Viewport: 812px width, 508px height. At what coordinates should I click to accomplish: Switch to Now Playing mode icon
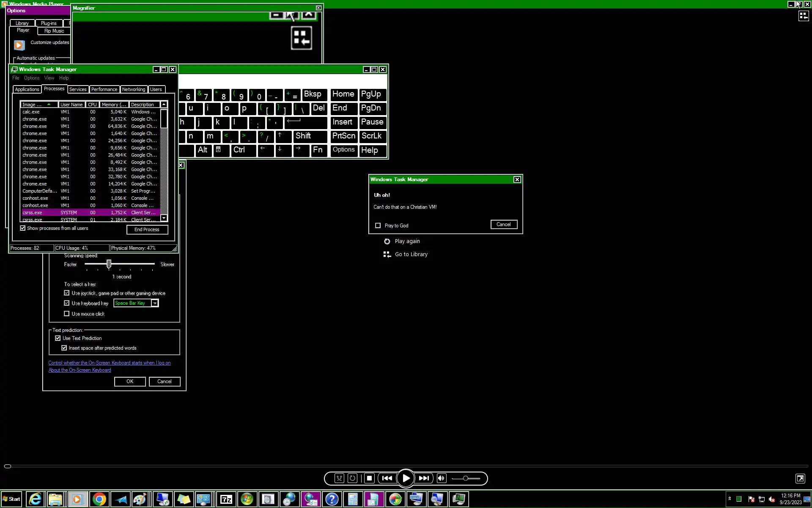tap(800, 478)
